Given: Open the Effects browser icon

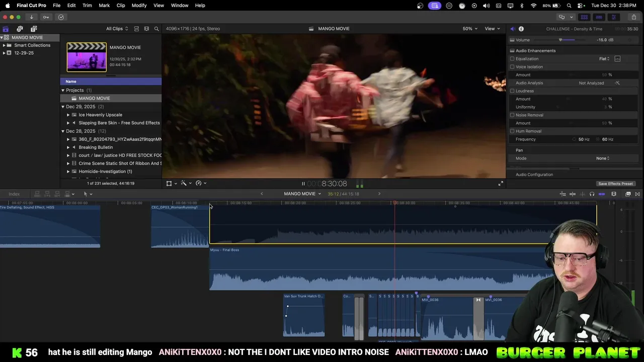Looking at the screenshot, I should click(628, 194).
